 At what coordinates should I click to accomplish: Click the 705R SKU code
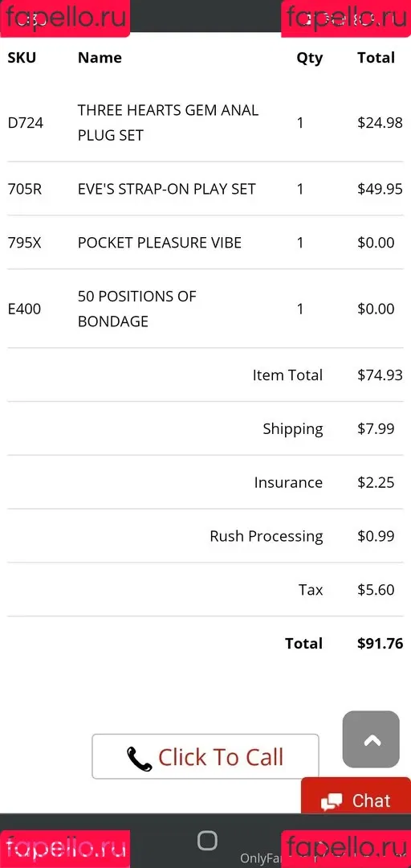[24, 189]
